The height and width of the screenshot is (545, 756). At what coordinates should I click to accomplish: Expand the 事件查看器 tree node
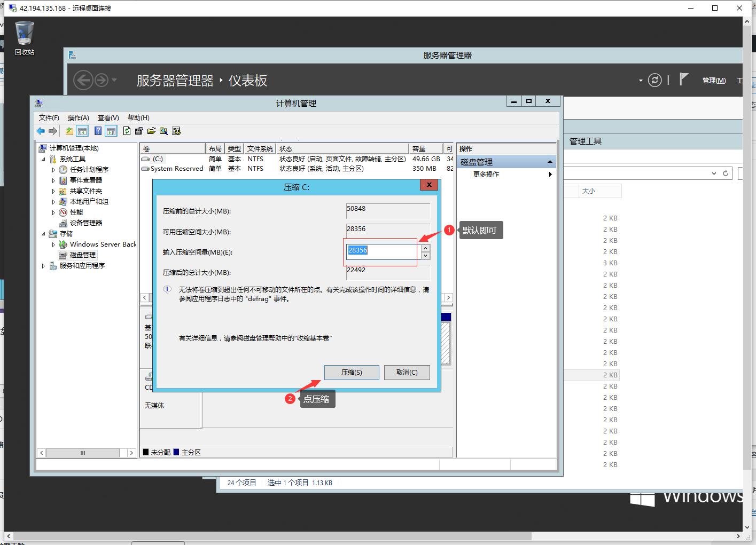coord(53,180)
